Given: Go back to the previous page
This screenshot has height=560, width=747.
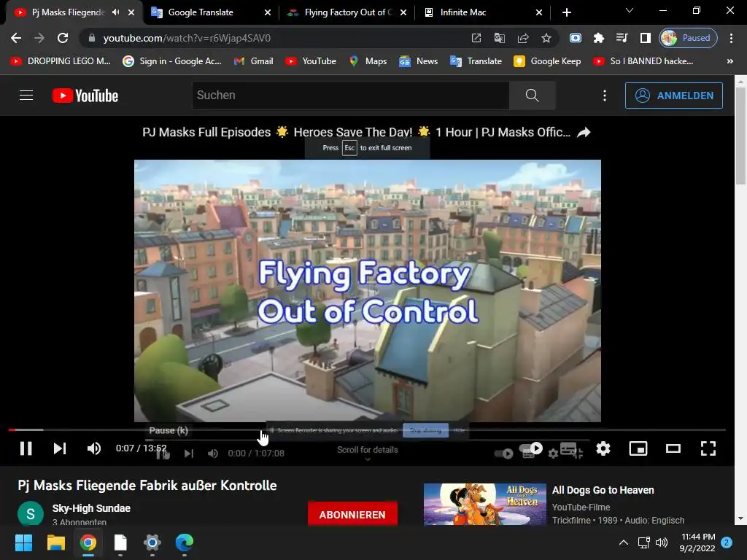Looking at the screenshot, I should (x=16, y=38).
